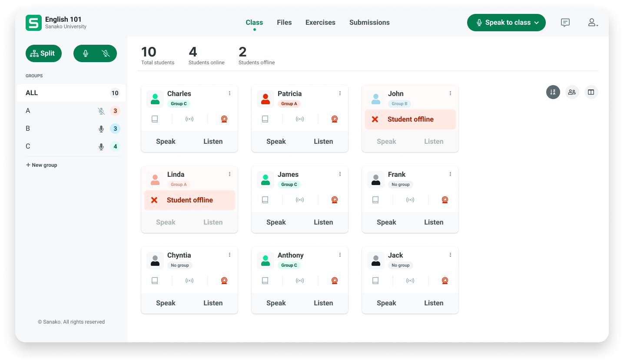The width and height of the screenshot is (624, 364).
Task: Open Speak to class dropdown
Action: [506, 23]
